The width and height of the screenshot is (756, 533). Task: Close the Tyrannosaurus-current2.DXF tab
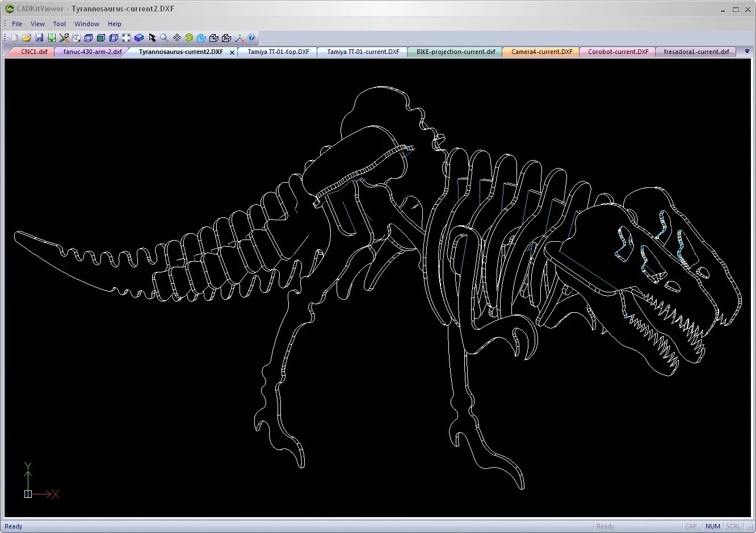232,52
